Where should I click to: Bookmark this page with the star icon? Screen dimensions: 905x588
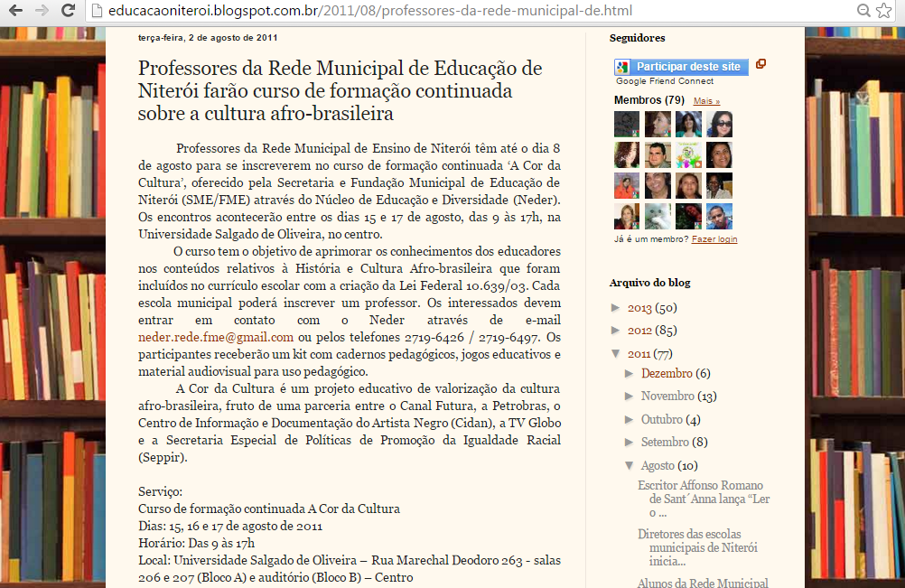tap(883, 10)
